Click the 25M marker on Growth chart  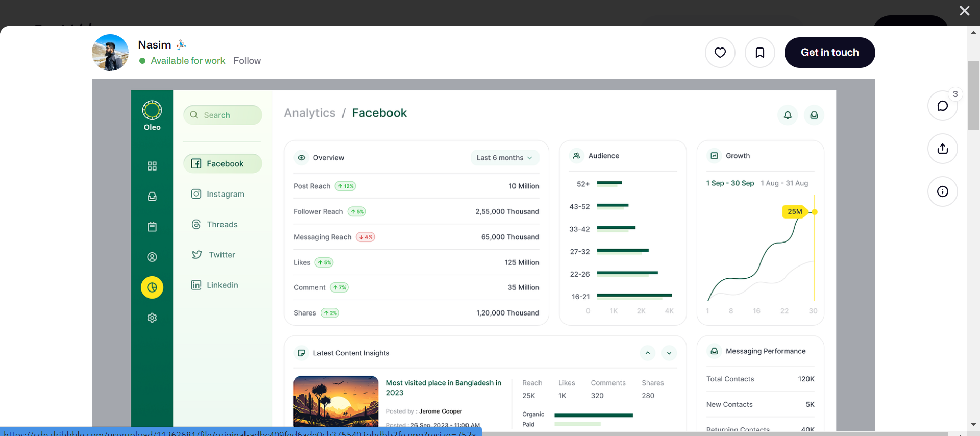click(x=795, y=211)
